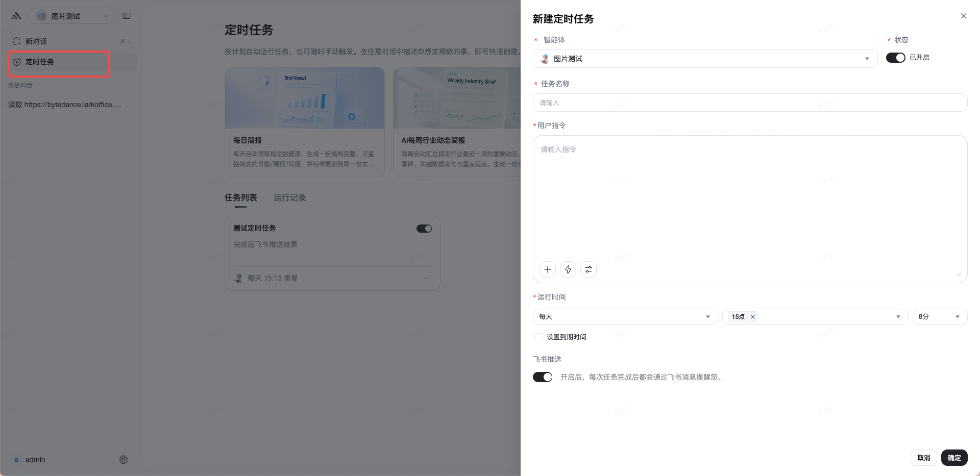Click the lightning quick command icon
980x476 pixels.
pos(568,269)
